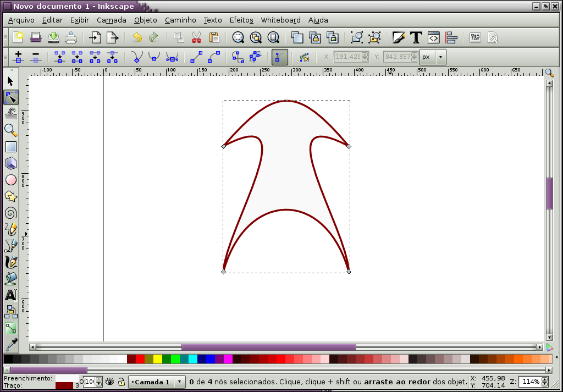
Task: Select the Paint Bucket fill tool
Action: [11, 279]
